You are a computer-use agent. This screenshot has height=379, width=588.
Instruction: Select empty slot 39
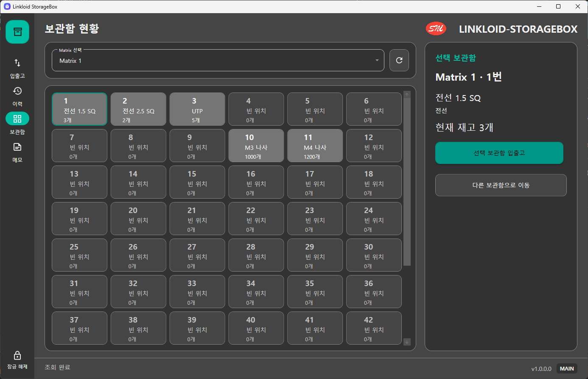[x=197, y=328]
